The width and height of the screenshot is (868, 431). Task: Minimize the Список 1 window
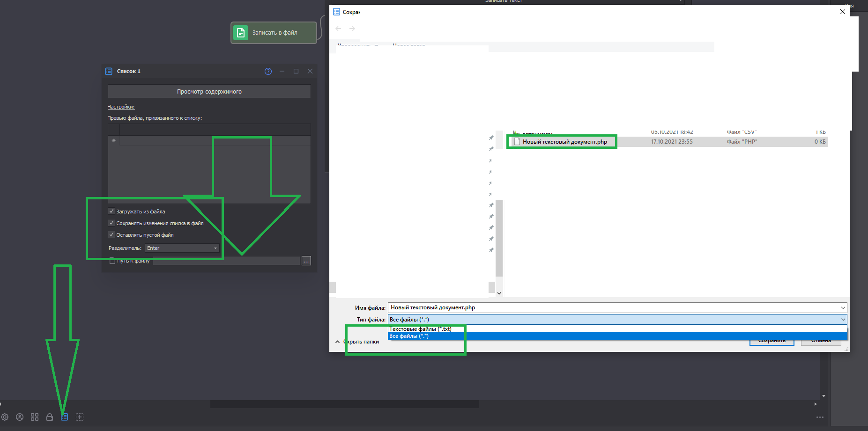click(282, 71)
